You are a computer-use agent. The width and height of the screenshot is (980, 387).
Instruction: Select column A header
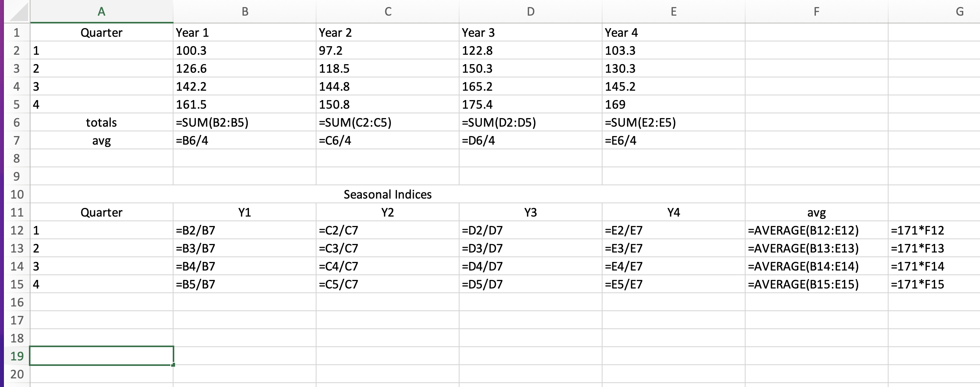click(x=102, y=12)
